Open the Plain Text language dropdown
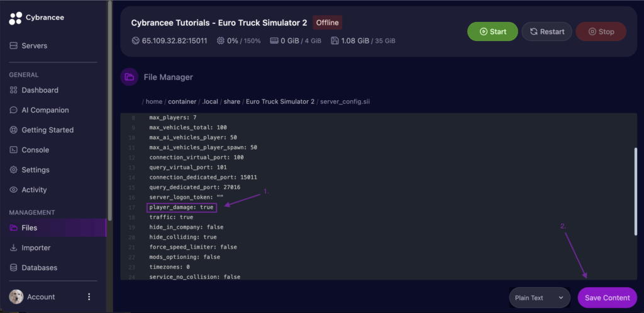This screenshot has width=644, height=313. (x=540, y=298)
